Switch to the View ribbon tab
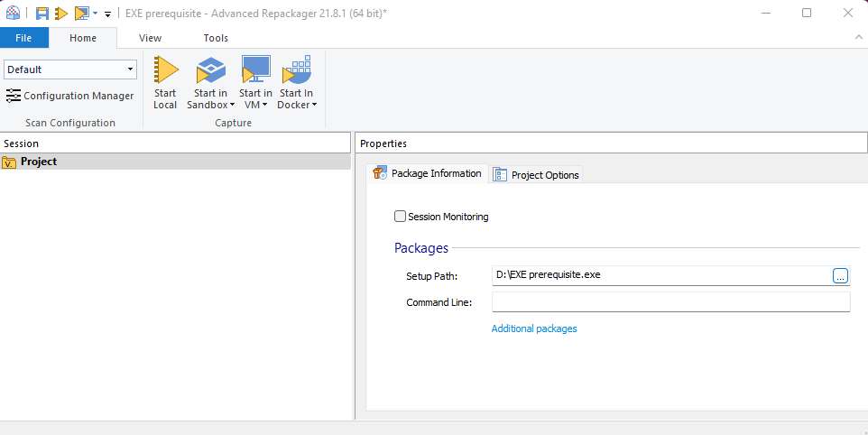The height and width of the screenshot is (435, 868). pos(150,38)
